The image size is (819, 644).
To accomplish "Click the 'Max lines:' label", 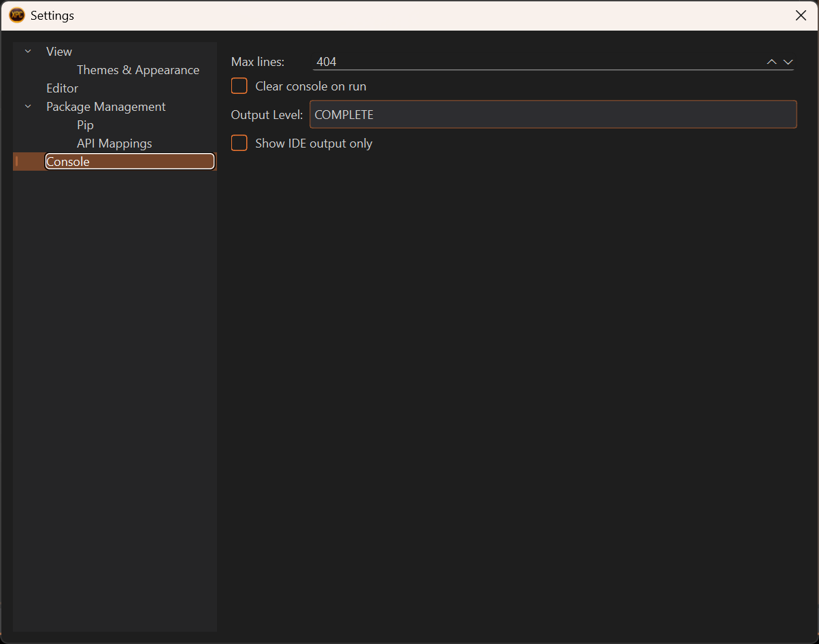I will click(x=258, y=62).
